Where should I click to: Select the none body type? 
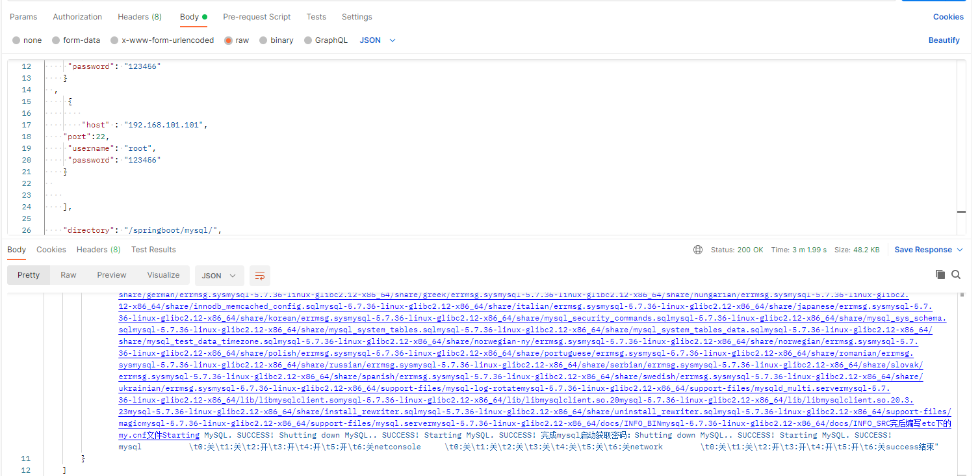(27, 40)
